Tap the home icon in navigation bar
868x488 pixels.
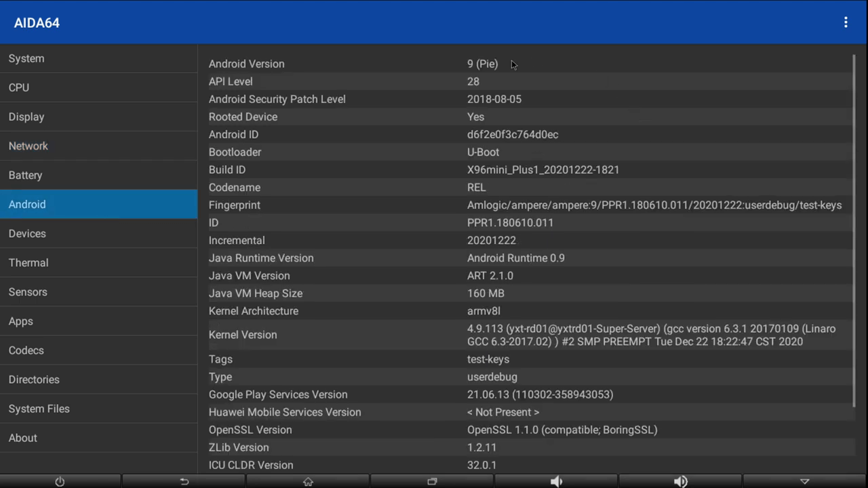(x=308, y=481)
